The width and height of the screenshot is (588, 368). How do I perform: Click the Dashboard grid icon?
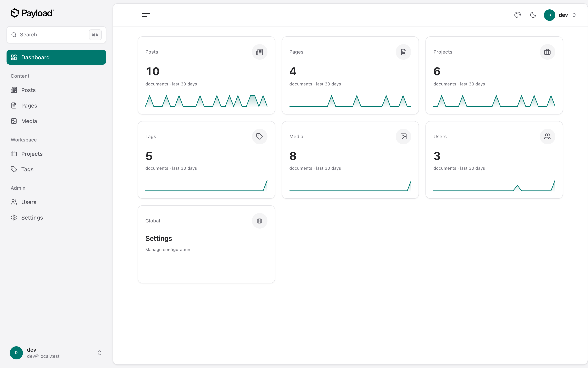pyautogui.click(x=14, y=57)
